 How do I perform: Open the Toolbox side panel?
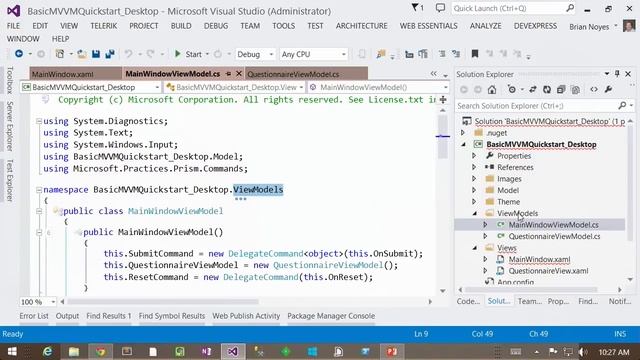point(10,80)
